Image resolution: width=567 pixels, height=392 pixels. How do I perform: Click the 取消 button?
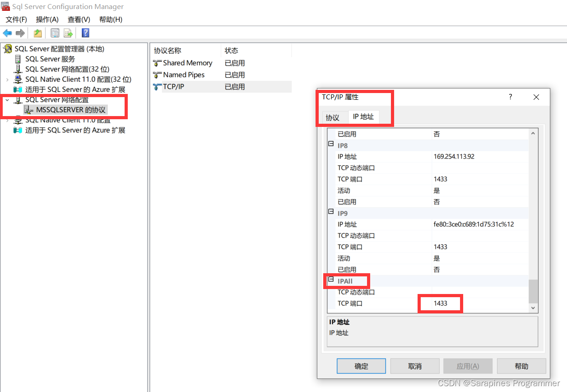pyautogui.click(x=415, y=366)
